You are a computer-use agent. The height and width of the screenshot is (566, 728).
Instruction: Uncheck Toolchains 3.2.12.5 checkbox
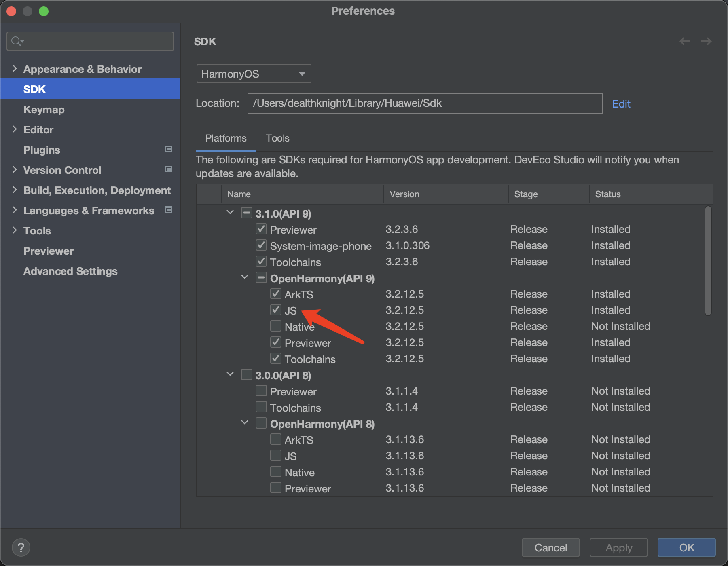276,358
